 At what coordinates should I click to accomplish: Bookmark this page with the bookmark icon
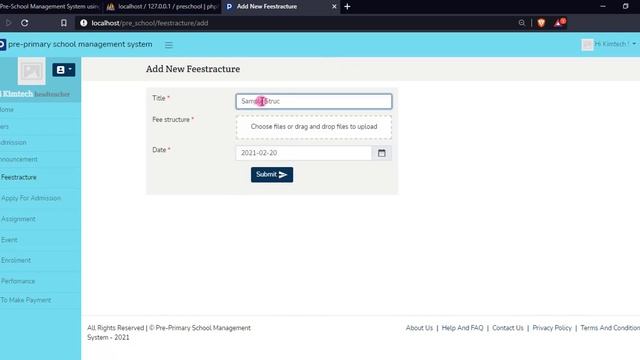(64, 23)
